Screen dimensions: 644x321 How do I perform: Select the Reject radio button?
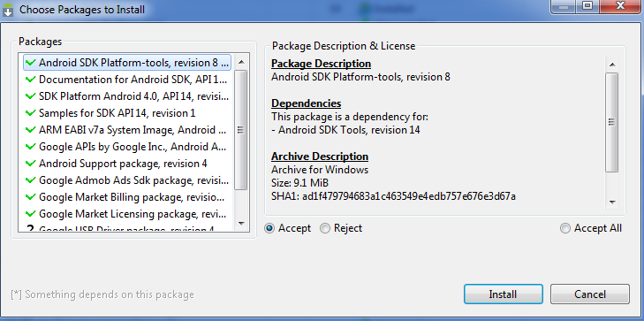(x=325, y=228)
